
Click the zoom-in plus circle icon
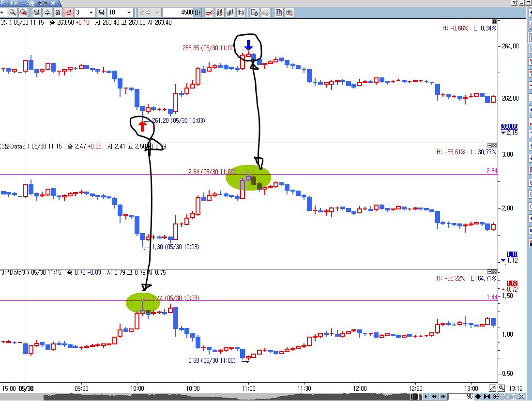[x=496, y=396]
